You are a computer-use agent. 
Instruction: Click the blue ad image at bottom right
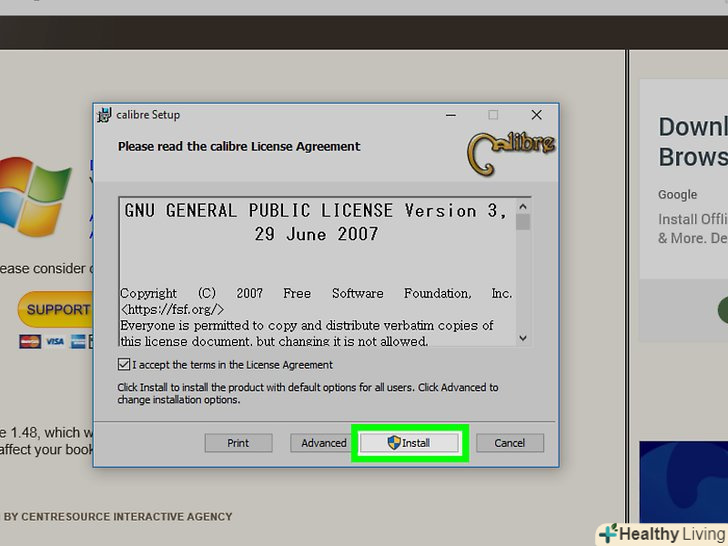point(683,482)
